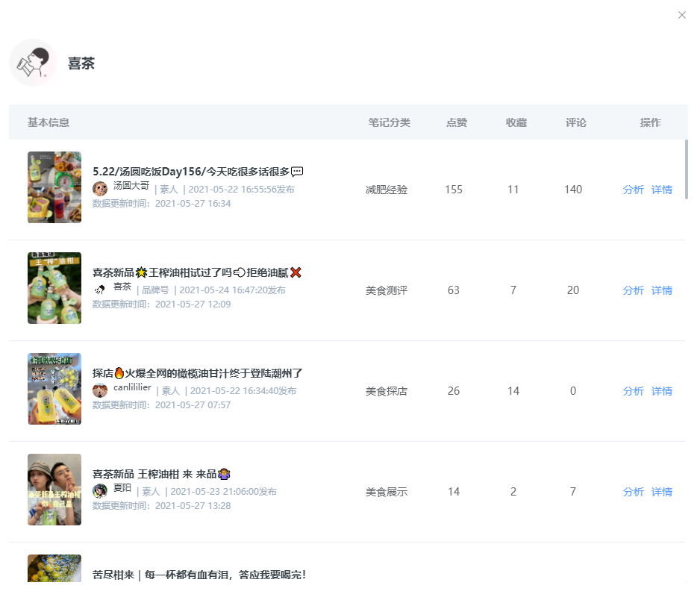Open note title 喜茶新品 王榨油柑 来 来品
Screen dimensions: 700x606
coord(161,474)
